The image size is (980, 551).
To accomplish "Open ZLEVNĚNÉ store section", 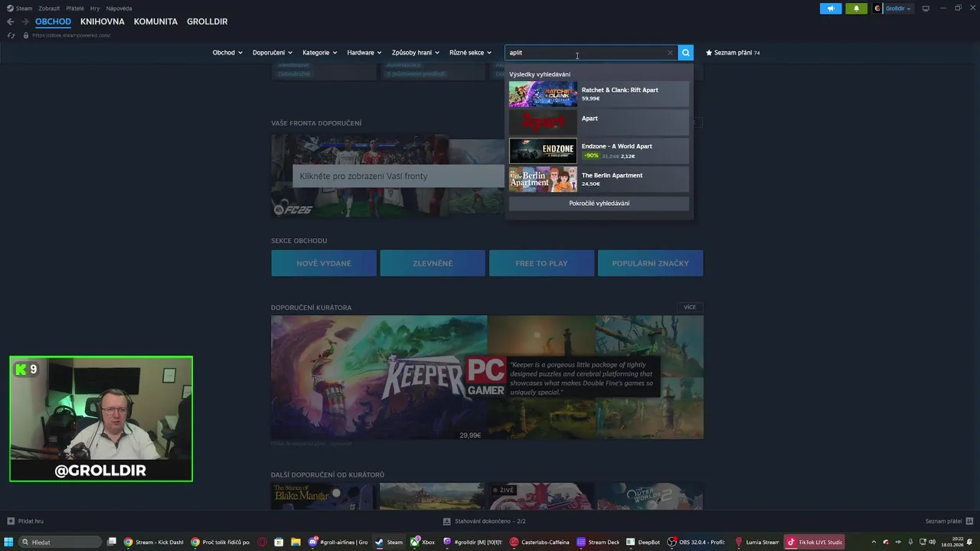I will tap(433, 263).
